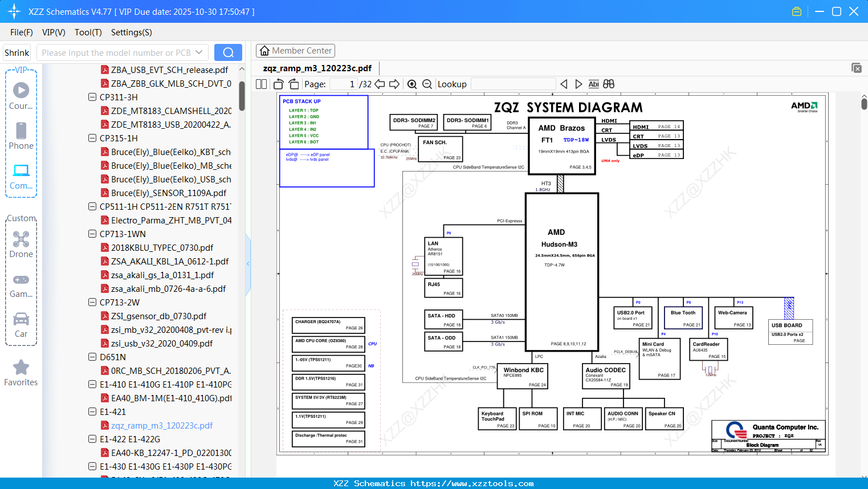Rotate the page clockwise
Viewport: 868px width, 489px height.
pos(294,84)
